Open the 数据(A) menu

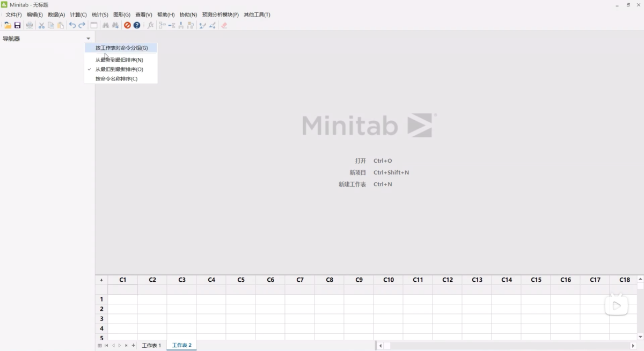coord(56,14)
